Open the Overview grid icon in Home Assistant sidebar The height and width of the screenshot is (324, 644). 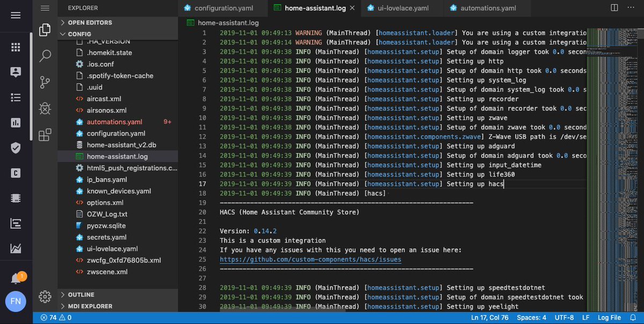(16, 47)
